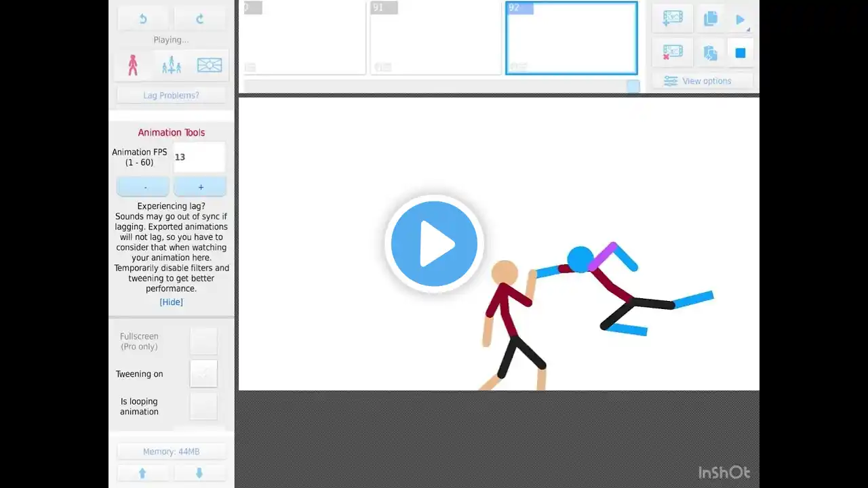Viewport: 868px width, 488px height.
Task: Select frame 91 thumbnail in timeline
Action: pyautogui.click(x=436, y=37)
